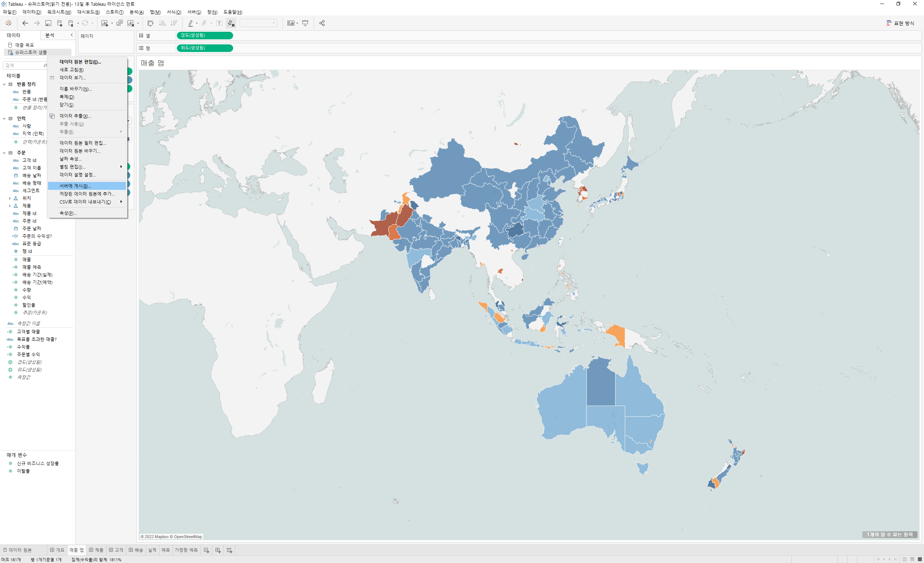The height and width of the screenshot is (563, 924).
Task: Click the 검색 field search box
Action: [x=23, y=65]
